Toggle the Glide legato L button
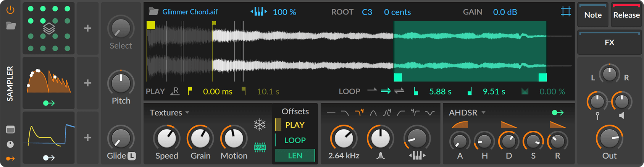Viewport: 644px width, 167px height. [131, 156]
